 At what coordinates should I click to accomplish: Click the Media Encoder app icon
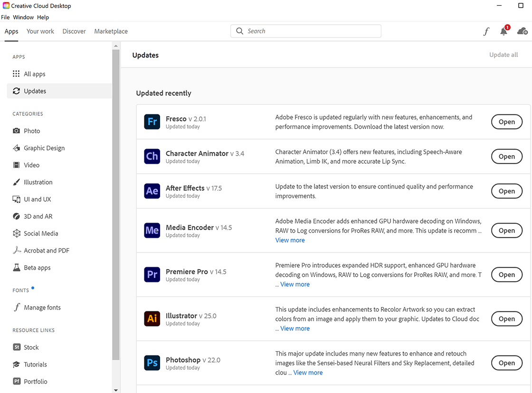coord(152,231)
